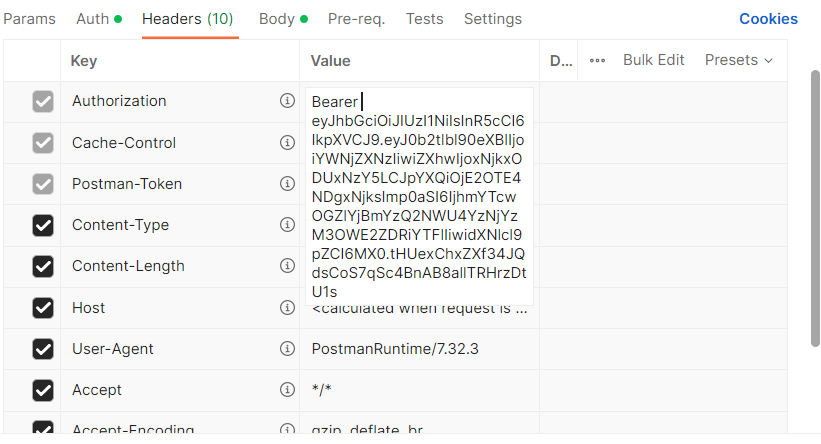This screenshot has width=821, height=444.
Task: Click info icon beside Host header
Action: (287, 308)
